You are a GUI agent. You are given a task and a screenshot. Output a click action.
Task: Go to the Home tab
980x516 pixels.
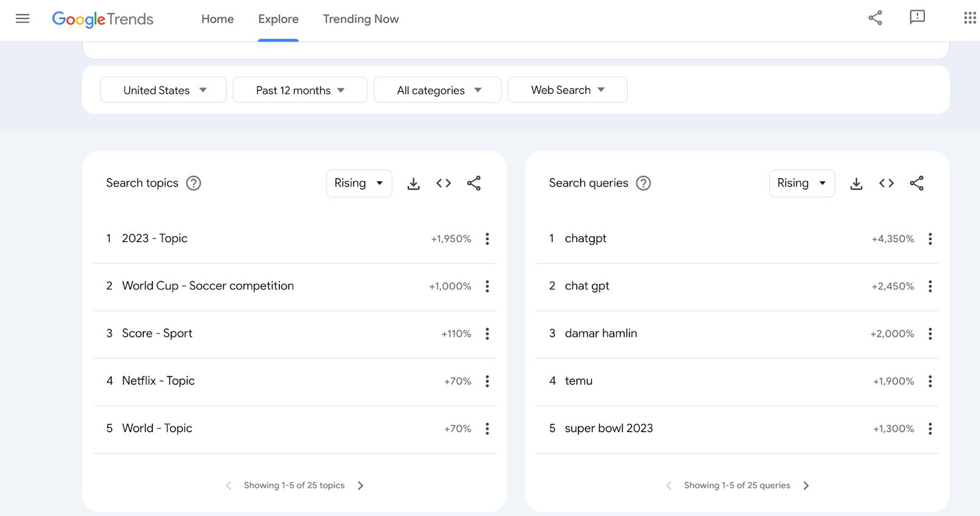[217, 19]
